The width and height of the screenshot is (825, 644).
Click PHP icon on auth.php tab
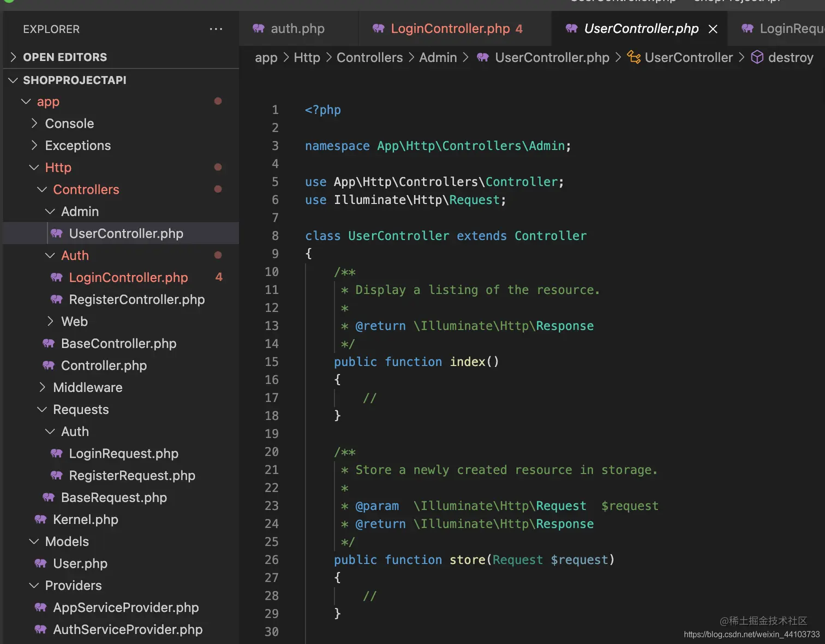pos(259,28)
